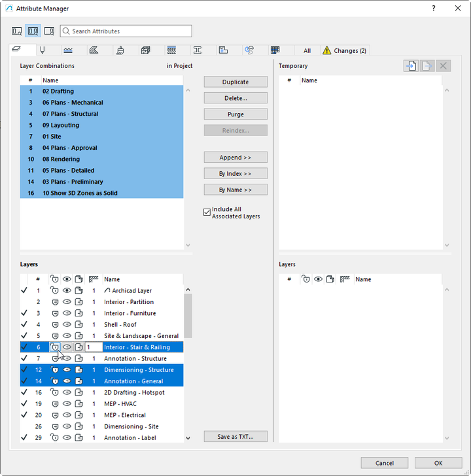Click the X clear icon in Temporary panel

click(x=443, y=65)
